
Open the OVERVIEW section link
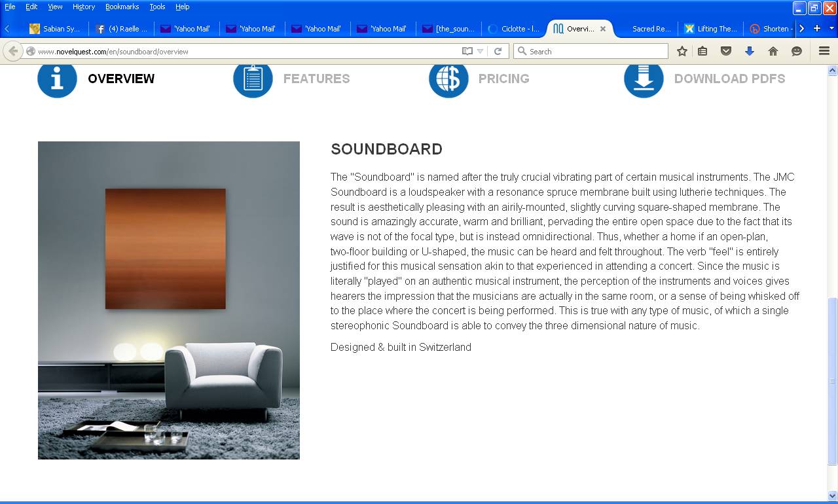click(x=121, y=79)
